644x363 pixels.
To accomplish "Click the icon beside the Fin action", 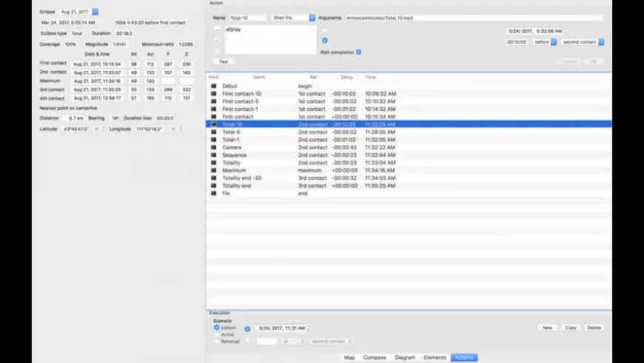I will 214,193.
